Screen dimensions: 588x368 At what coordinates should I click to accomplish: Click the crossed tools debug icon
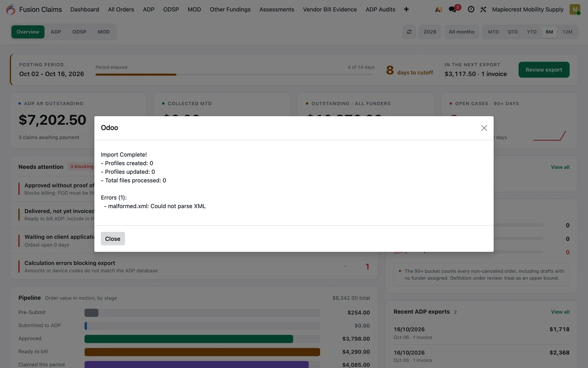point(483,9)
